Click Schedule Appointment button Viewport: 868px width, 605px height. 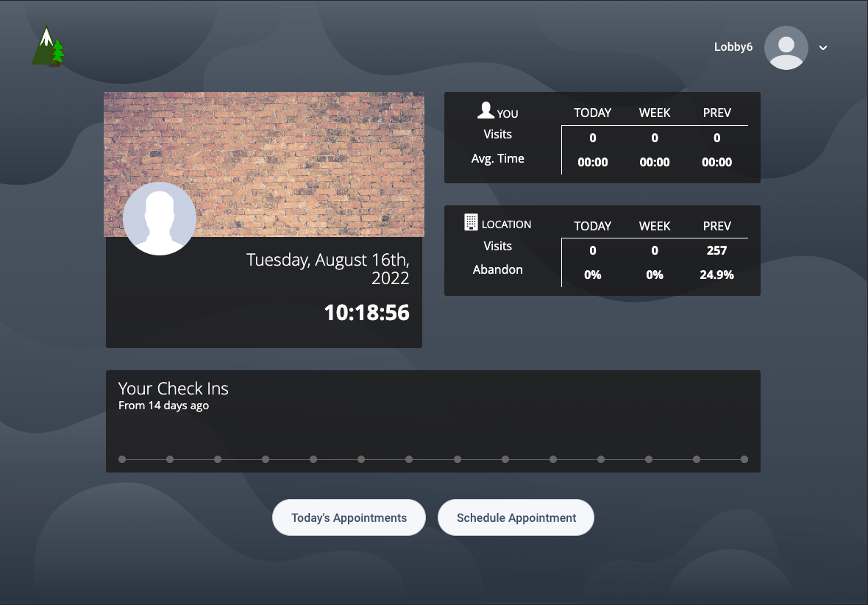click(x=516, y=517)
